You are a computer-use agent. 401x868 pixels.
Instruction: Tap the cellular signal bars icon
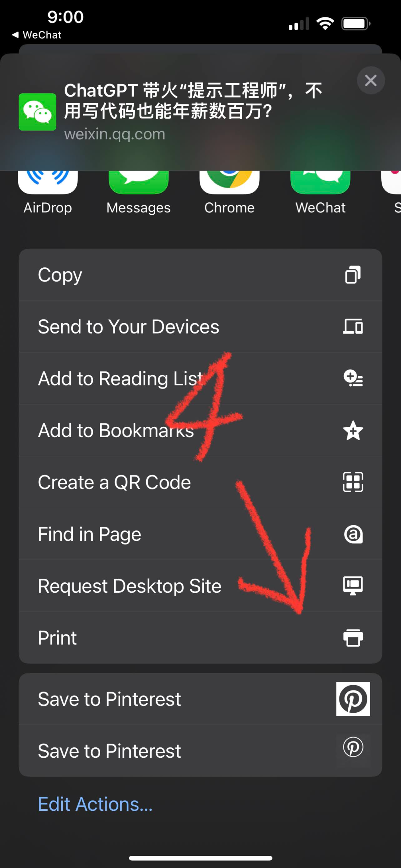(x=299, y=24)
